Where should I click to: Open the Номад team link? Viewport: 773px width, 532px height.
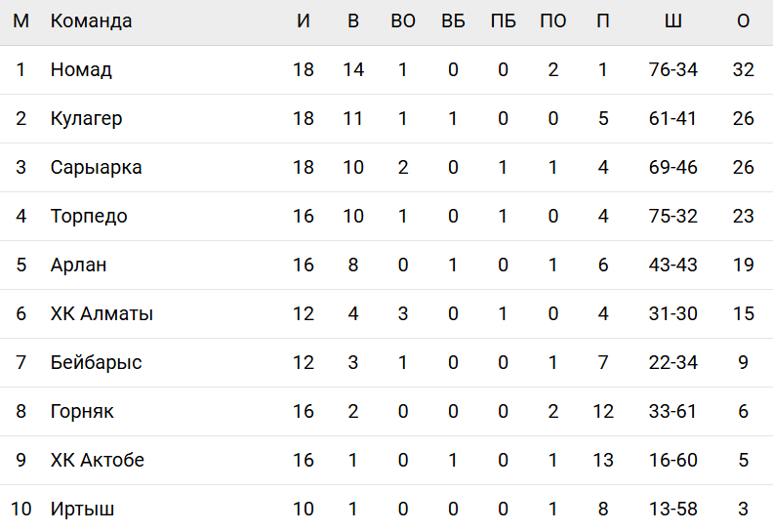81,70
